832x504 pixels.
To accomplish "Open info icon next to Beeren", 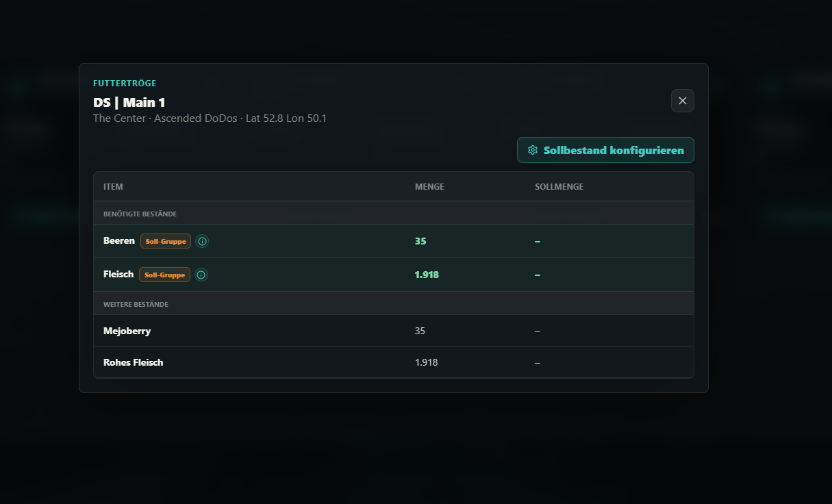I will click(202, 241).
